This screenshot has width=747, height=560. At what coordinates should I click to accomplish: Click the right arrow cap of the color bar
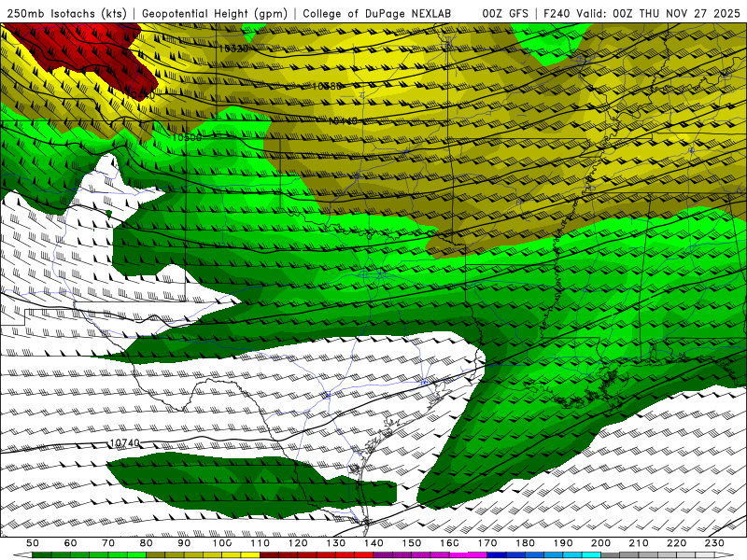(x=724, y=554)
